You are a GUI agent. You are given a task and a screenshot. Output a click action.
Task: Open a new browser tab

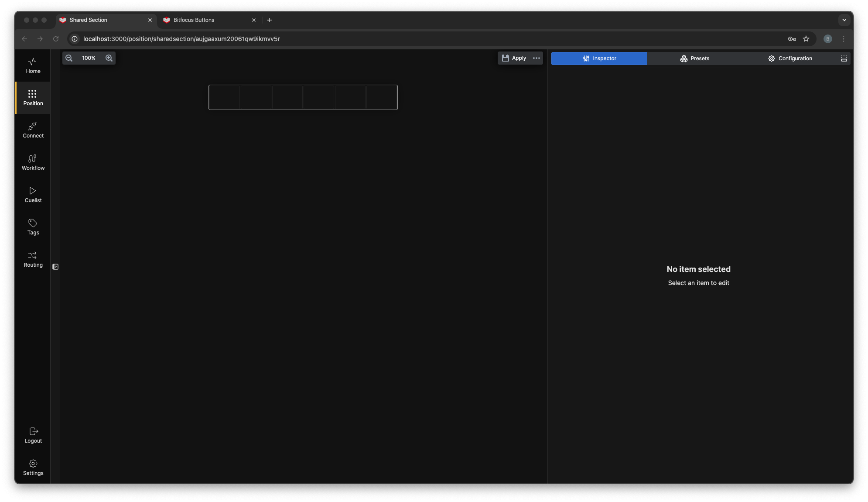point(270,20)
